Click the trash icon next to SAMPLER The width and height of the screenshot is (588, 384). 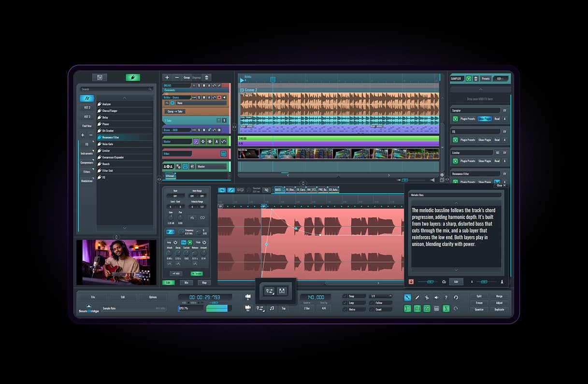[x=475, y=79]
